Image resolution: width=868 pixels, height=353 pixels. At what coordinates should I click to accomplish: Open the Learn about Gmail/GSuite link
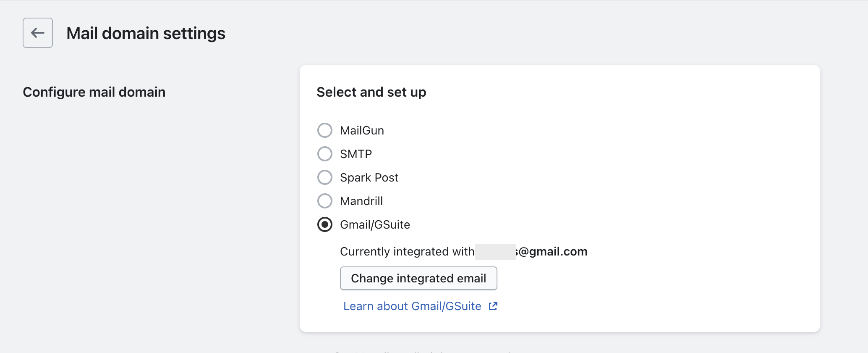(412, 306)
